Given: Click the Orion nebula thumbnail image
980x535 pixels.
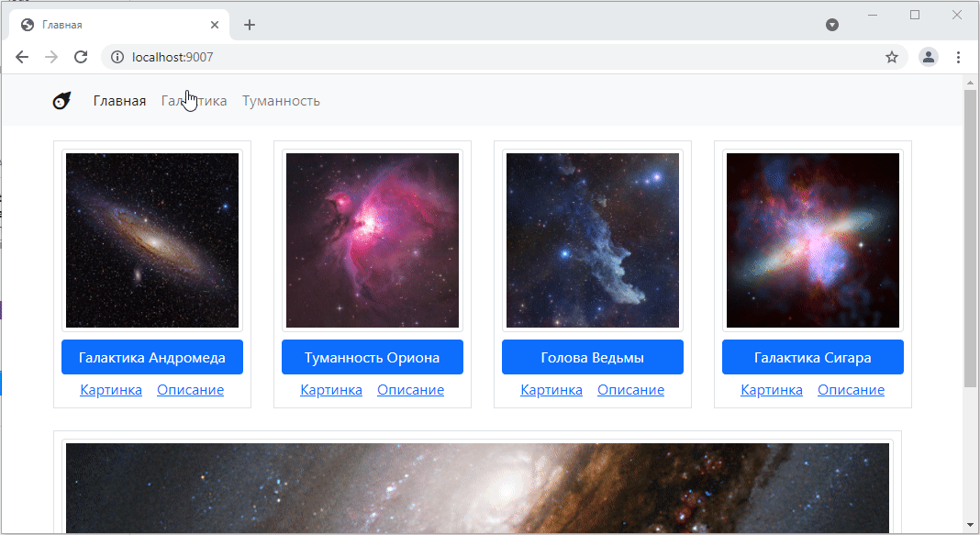Looking at the screenshot, I should pyautogui.click(x=373, y=240).
